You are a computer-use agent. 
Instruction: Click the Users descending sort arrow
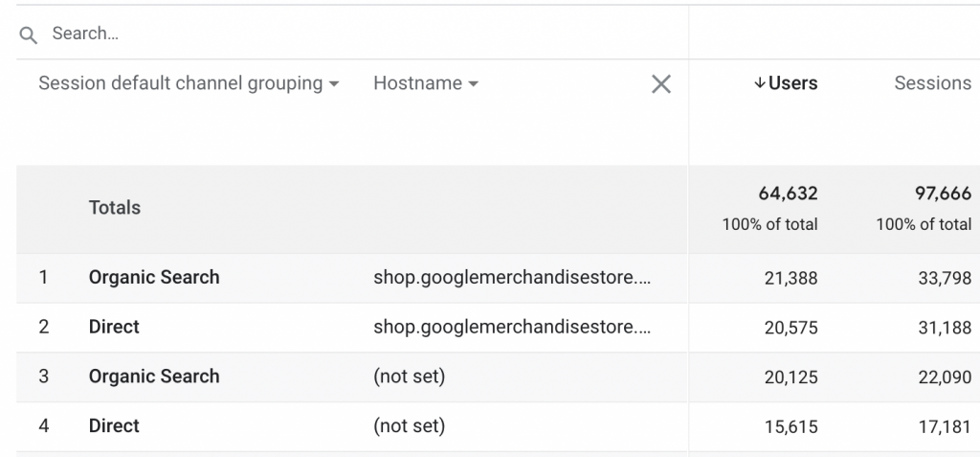click(760, 83)
